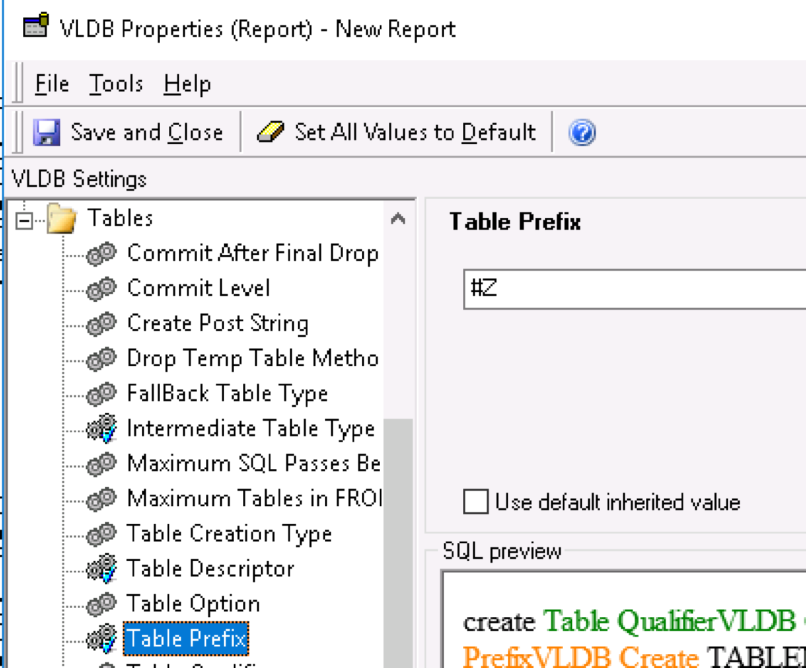Click the Drop Temp Table Method icon
This screenshot has width=806, height=668.
tap(102, 358)
